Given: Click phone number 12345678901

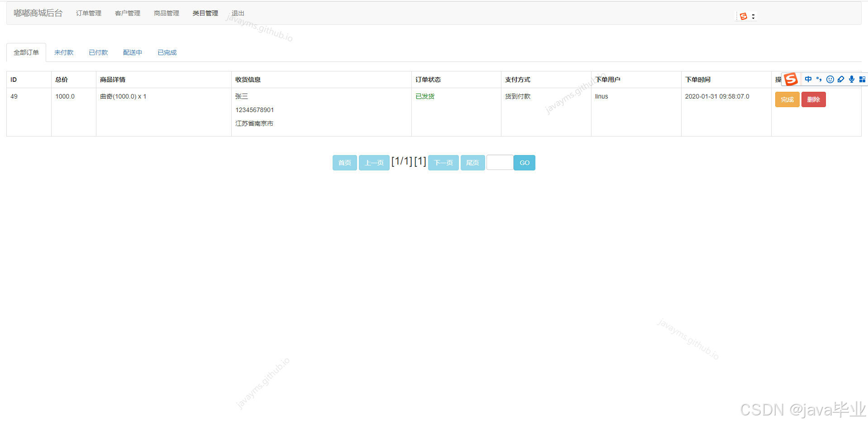Looking at the screenshot, I should [x=254, y=110].
